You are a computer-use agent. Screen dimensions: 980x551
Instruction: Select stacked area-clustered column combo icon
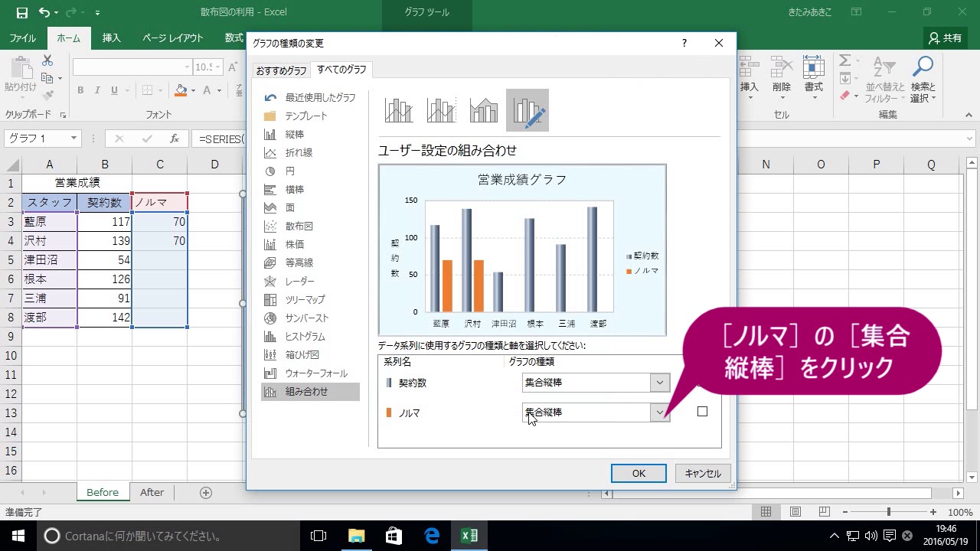coord(484,110)
